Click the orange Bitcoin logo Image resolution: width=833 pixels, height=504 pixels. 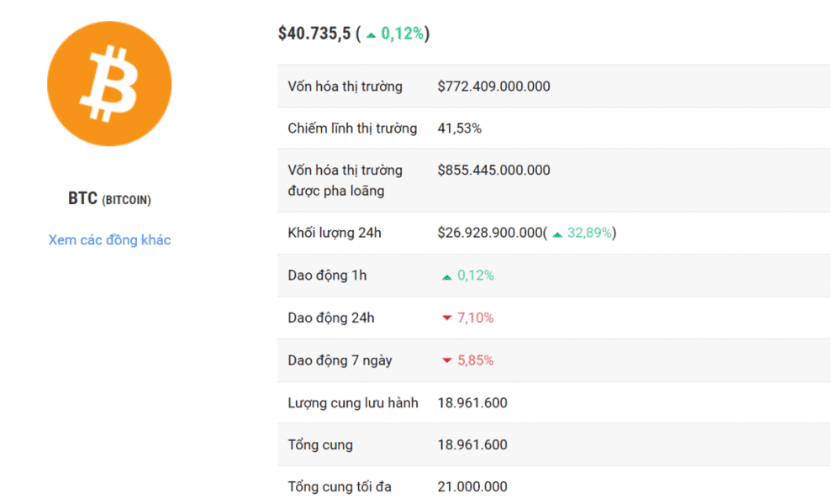pyautogui.click(x=109, y=83)
